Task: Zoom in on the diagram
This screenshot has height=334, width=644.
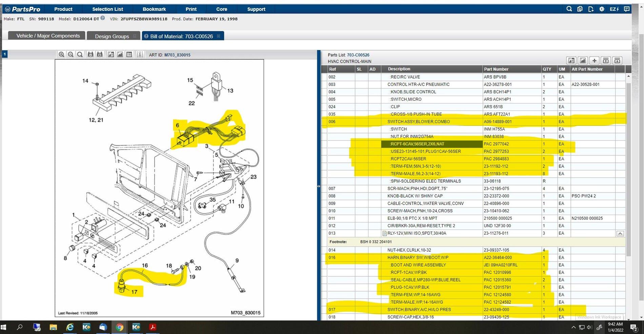Action: [x=61, y=55]
